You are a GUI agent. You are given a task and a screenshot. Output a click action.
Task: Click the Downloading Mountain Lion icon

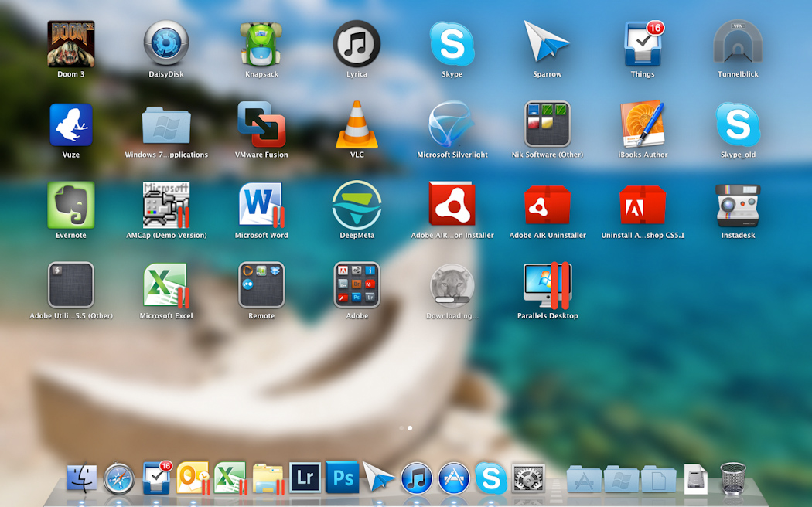tap(452, 285)
